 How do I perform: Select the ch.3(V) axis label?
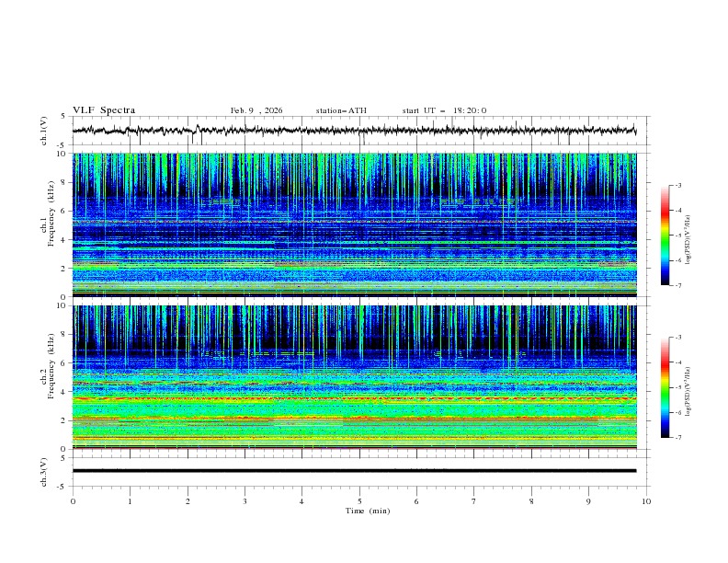tap(45, 471)
